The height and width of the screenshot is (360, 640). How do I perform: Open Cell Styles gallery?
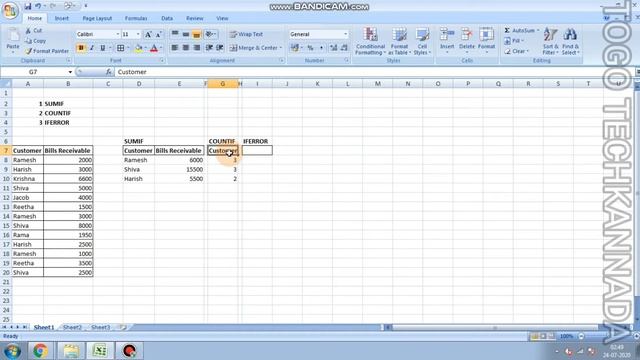(x=422, y=41)
